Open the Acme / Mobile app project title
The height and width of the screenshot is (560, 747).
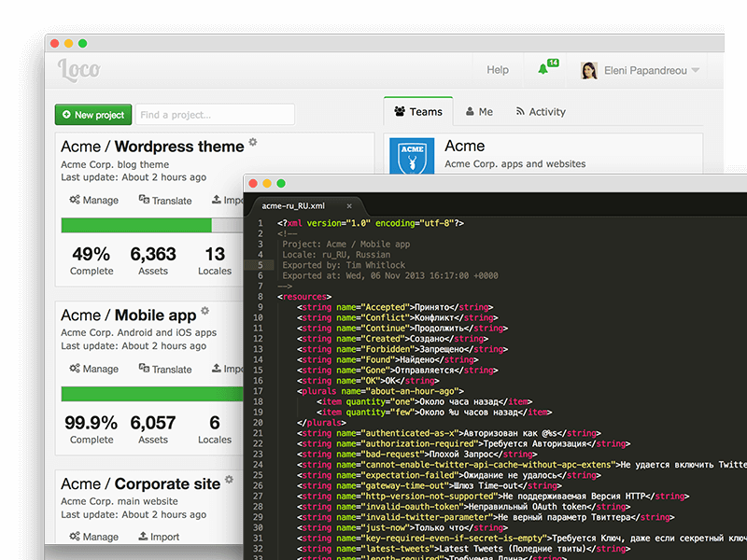point(129,315)
